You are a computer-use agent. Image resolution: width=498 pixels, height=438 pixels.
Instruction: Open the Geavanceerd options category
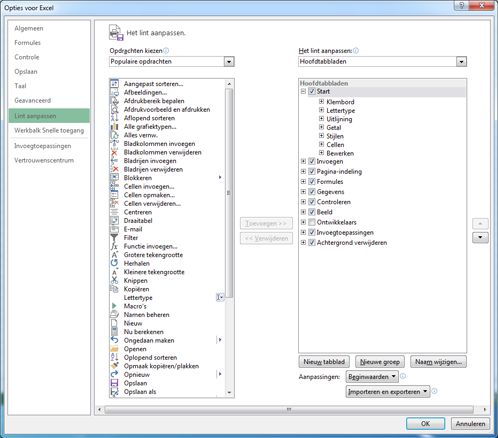pyautogui.click(x=33, y=100)
